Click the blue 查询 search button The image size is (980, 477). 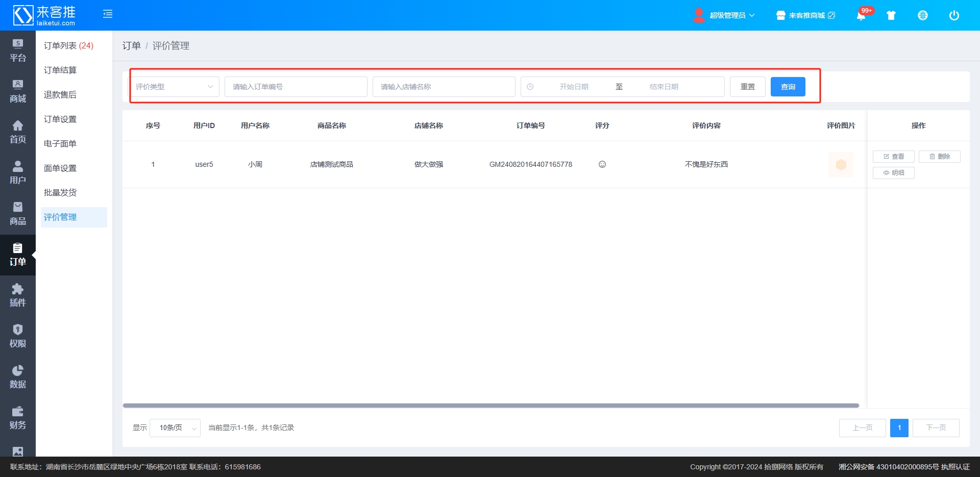tap(788, 87)
